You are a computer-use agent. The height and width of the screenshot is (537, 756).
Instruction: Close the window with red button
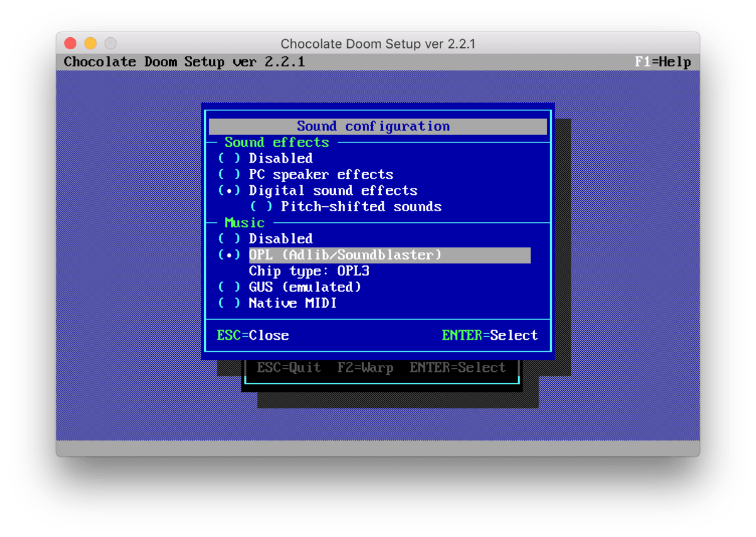point(71,43)
